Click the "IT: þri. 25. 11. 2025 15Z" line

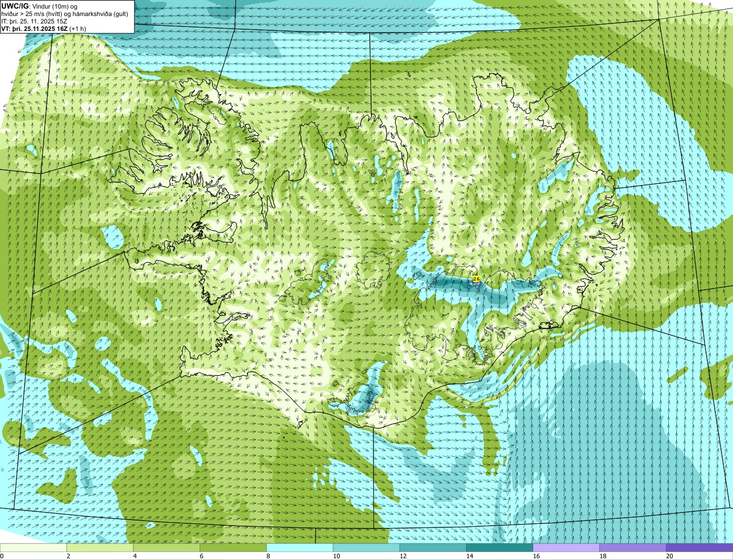[34, 21]
